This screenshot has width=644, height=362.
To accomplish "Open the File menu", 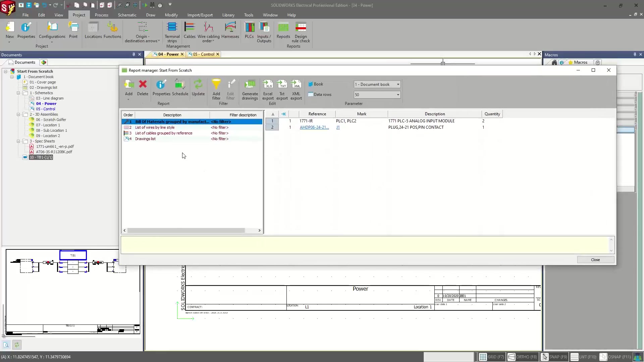I will (x=25, y=15).
